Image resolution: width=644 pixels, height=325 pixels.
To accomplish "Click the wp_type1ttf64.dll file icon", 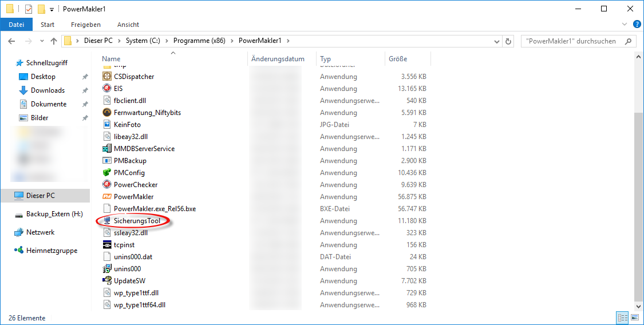I will [107, 305].
